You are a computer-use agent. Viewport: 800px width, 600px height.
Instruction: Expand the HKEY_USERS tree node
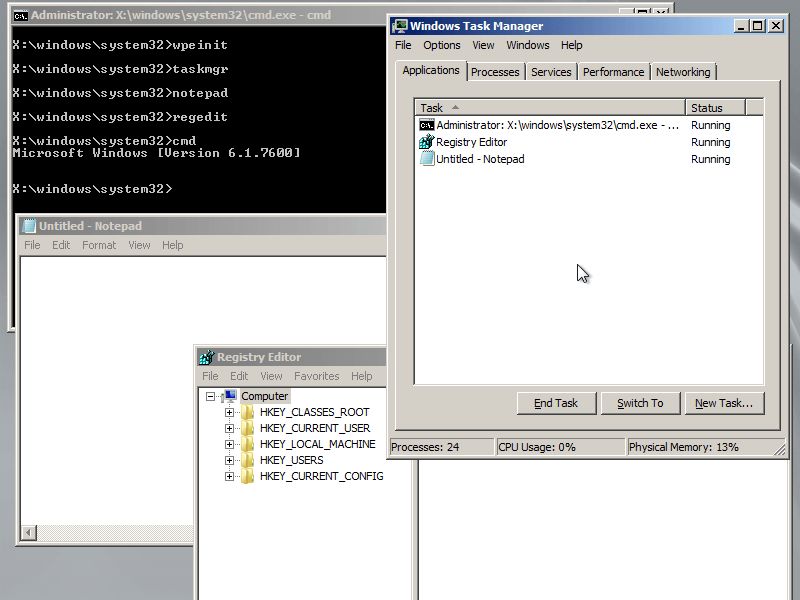[x=230, y=460]
